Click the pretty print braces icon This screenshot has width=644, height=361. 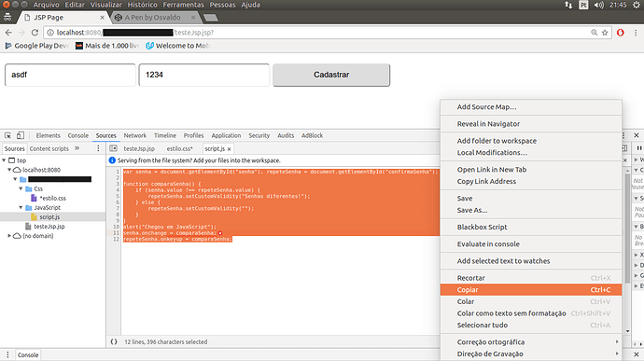(114, 341)
